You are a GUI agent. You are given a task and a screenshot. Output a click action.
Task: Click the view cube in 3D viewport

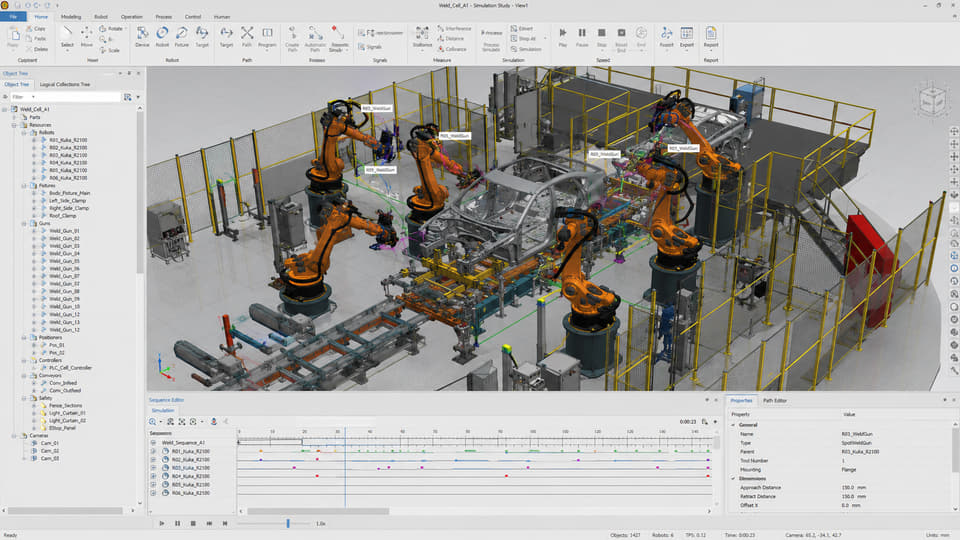click(932, 100)
